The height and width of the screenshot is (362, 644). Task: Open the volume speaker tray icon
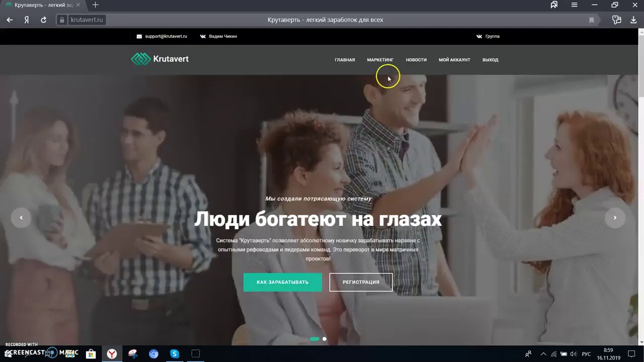pyautogui.click(x=574, y=354)
